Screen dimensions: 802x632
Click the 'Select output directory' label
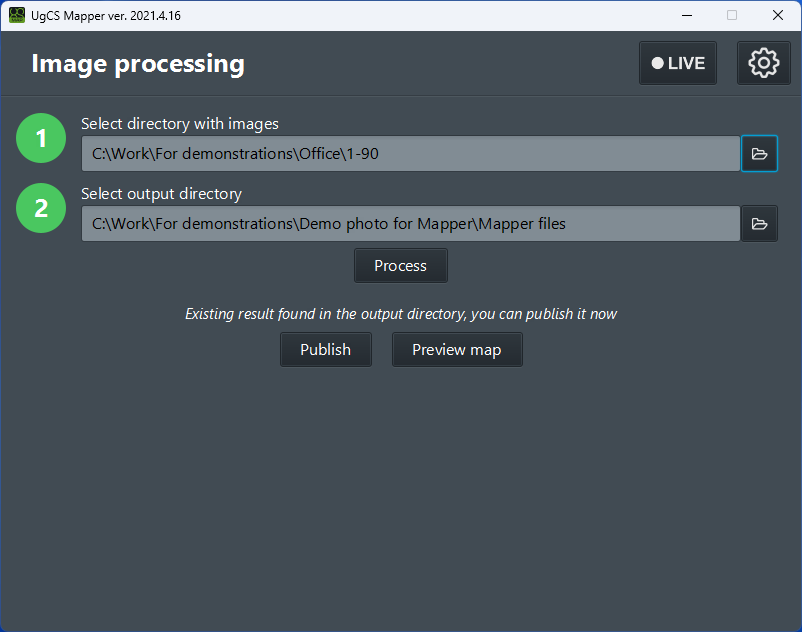(163, 193)
